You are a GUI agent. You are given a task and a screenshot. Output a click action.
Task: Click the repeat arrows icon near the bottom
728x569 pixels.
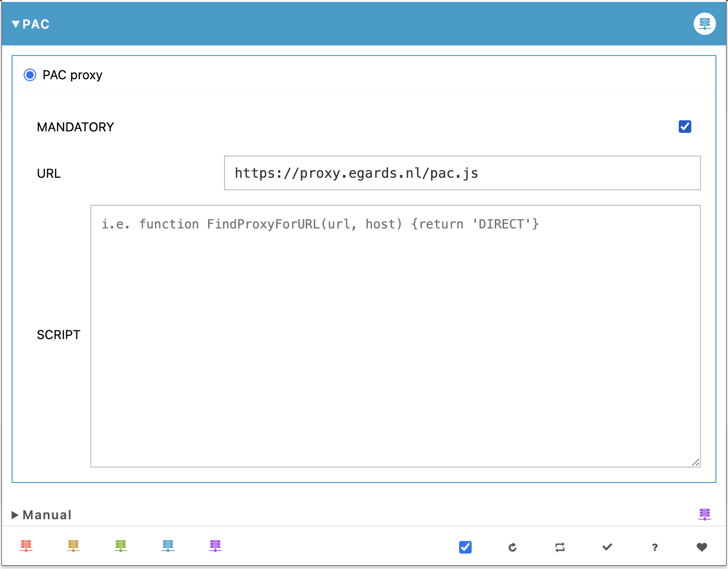point(559,547)
